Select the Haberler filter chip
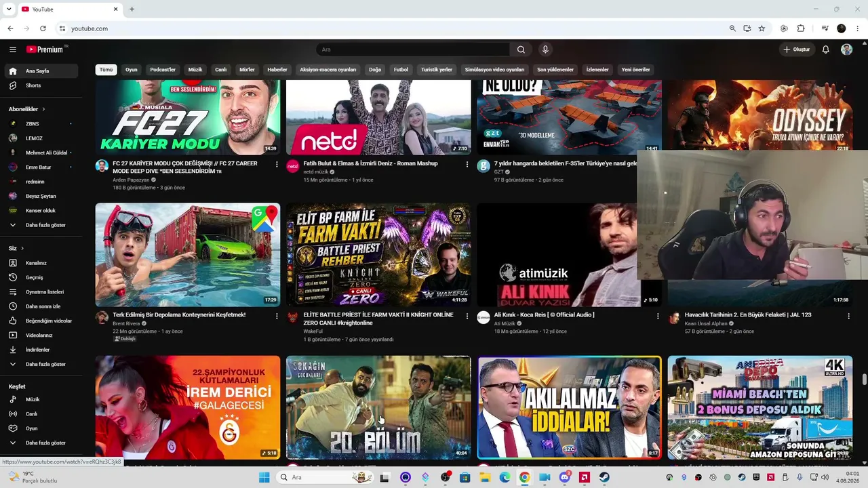This screenshot has height=488, width=868. point(277,70)
